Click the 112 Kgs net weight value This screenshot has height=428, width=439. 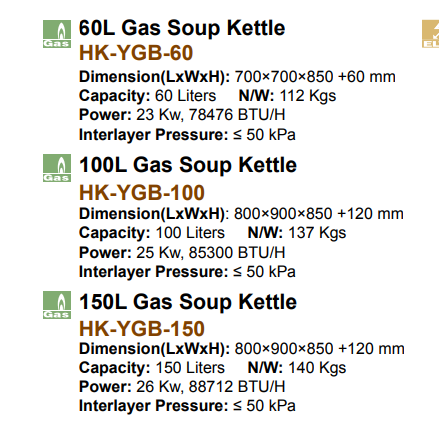point(308,96)
